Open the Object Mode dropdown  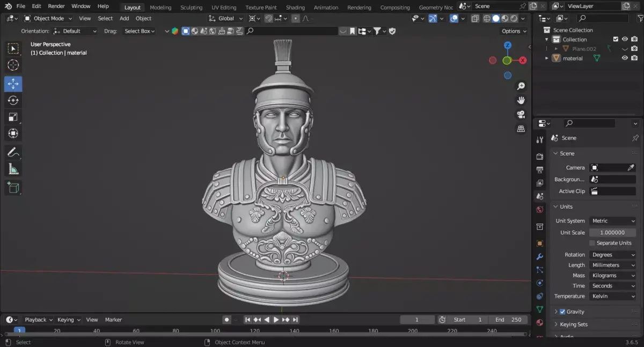[48, 18]
